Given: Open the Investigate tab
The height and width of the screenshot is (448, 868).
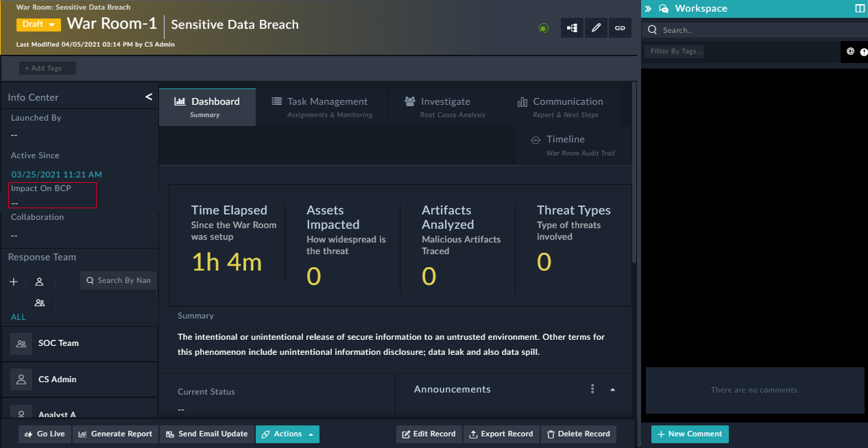Looking at the screenshot, I should (446, 107).
